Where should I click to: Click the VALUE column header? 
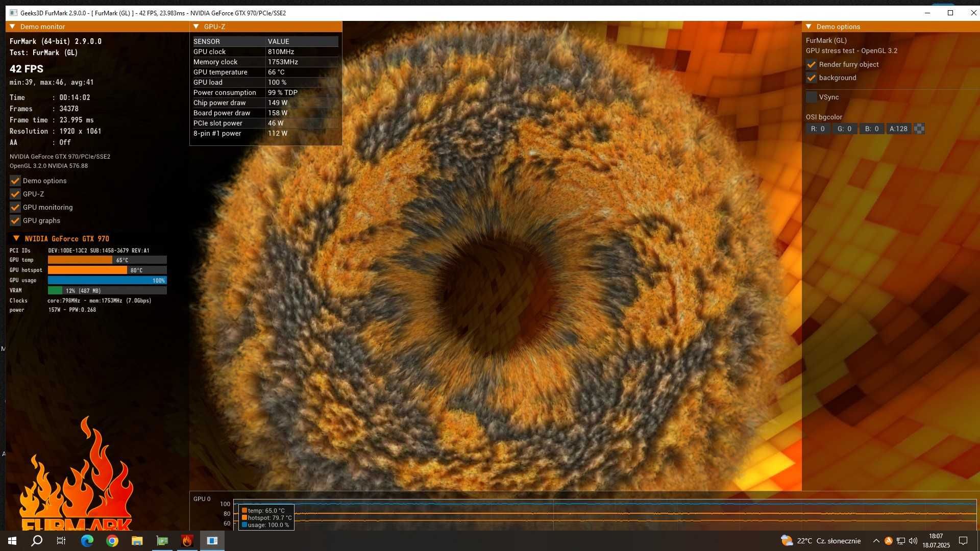303,41
